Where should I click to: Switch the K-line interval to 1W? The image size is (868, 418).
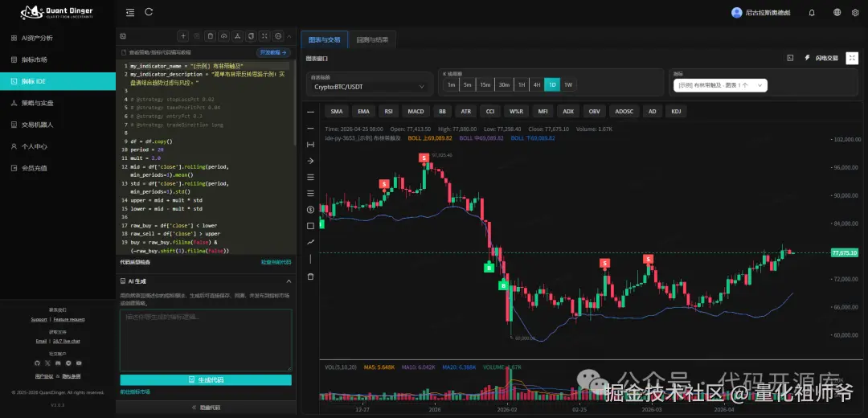(568, 84)
